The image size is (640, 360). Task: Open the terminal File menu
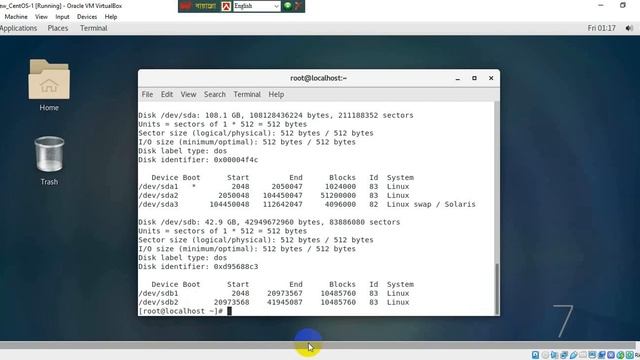click(147, 94)
